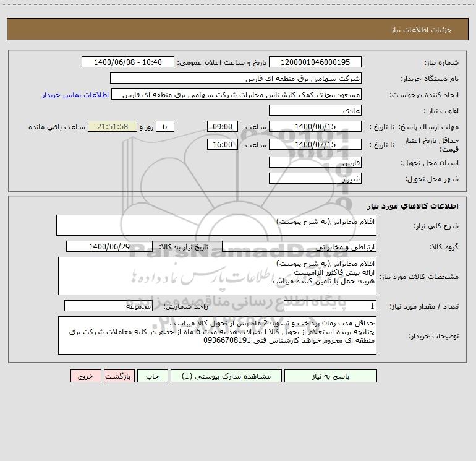Click the چاپ print button
This screenshot has width=476, height=461.
point(153,376)
